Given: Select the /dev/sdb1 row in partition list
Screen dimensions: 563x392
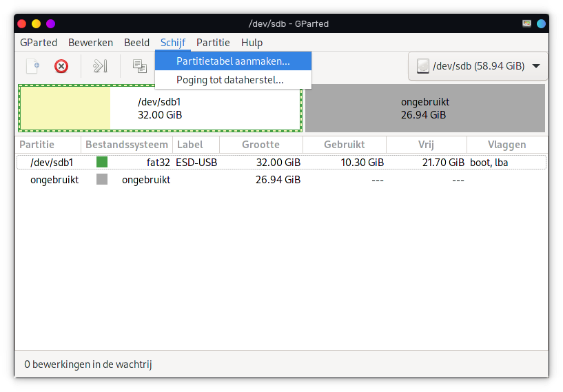Looking at the screenshot, I should coord(276,163).
